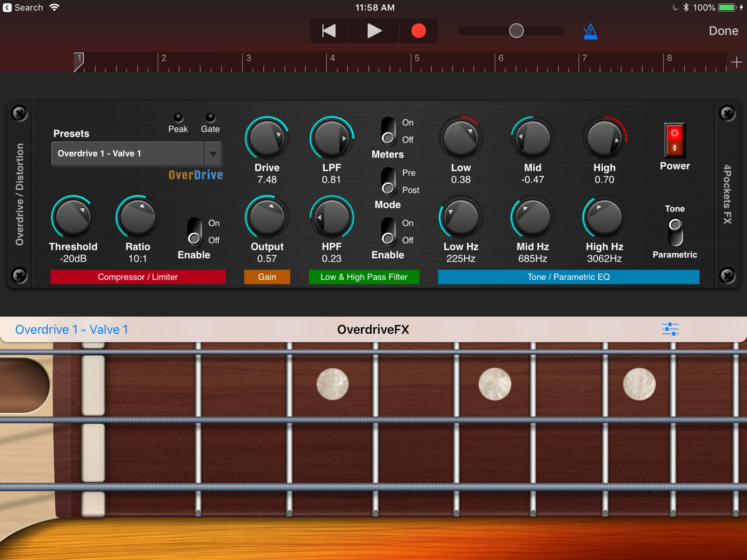Click the Compressor / Limiter red label
This screenshot has width=747, height=560.
[x=138, y=277]
